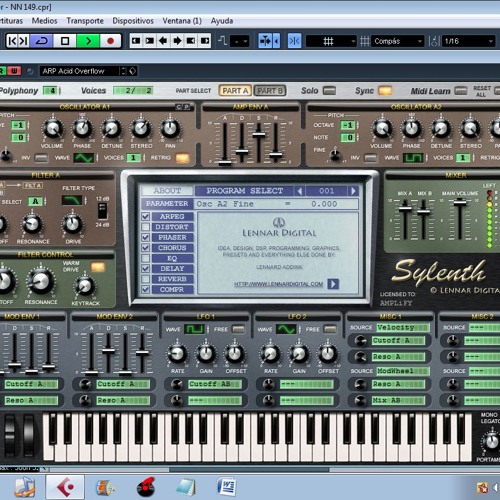Click Oscillator A2 Volume knob
The height and width of the screenshot is (500, 500).
tap(382, 129)
